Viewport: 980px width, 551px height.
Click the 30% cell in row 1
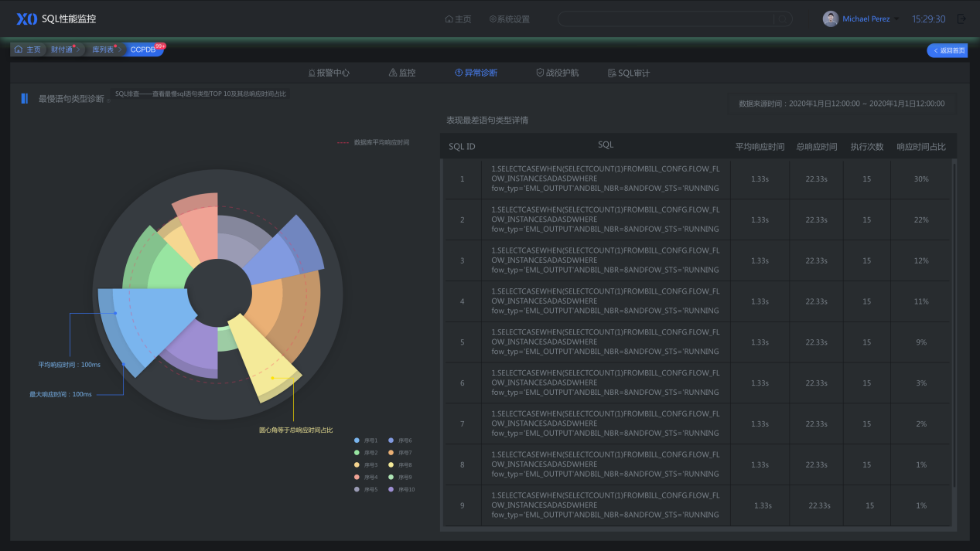pyautogui.click(x=921, y=179)
